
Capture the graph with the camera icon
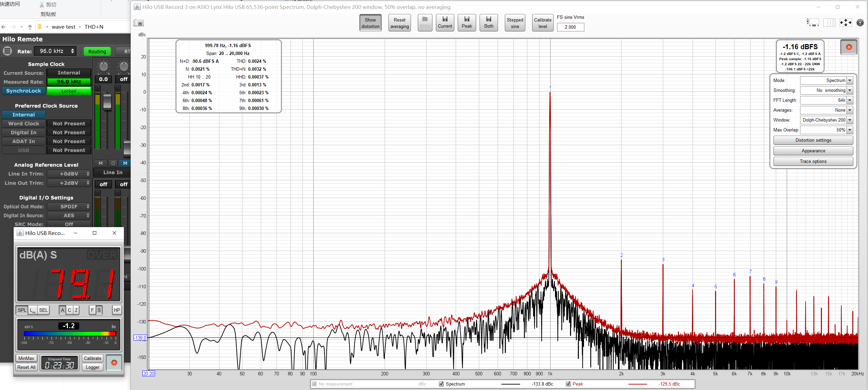[139, 23]
